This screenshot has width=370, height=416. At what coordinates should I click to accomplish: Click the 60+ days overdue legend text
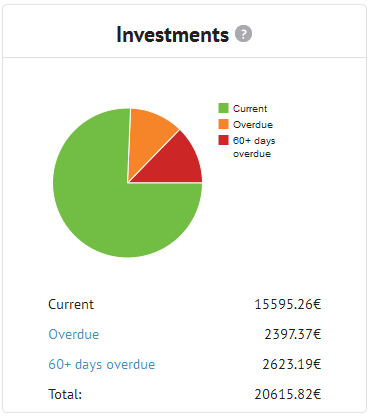tap(254, 147)
